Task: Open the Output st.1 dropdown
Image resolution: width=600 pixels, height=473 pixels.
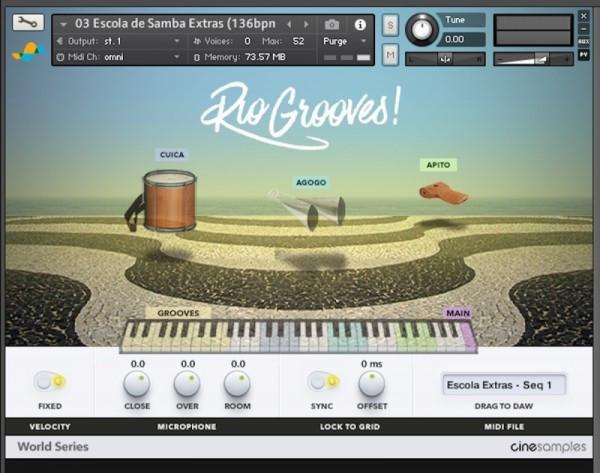Action: click(118, 41)
